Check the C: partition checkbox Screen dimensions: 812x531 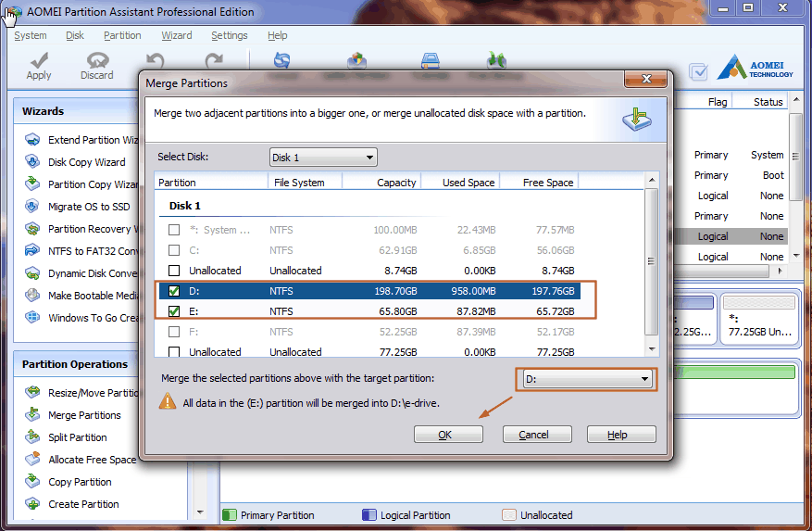click(x=174, y=250)
